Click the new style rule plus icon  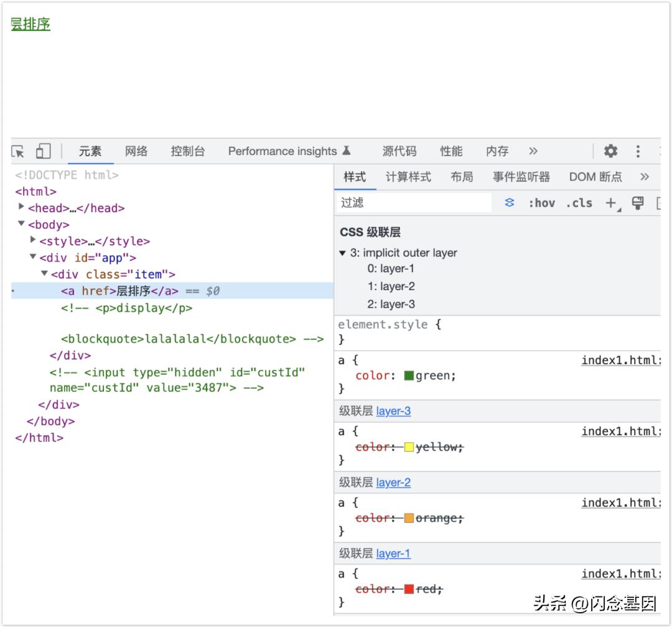coord(612,203)
